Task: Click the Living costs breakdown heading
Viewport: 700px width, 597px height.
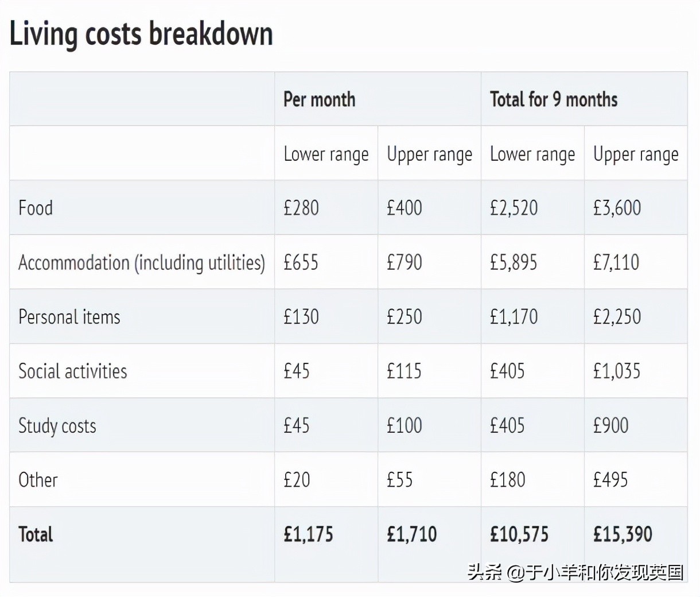Action: tap(141, 34)
